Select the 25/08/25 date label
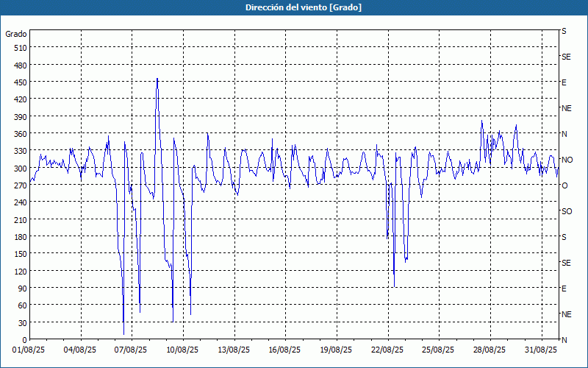This screenshot has width=588, height=368. [x=438, y=350]
